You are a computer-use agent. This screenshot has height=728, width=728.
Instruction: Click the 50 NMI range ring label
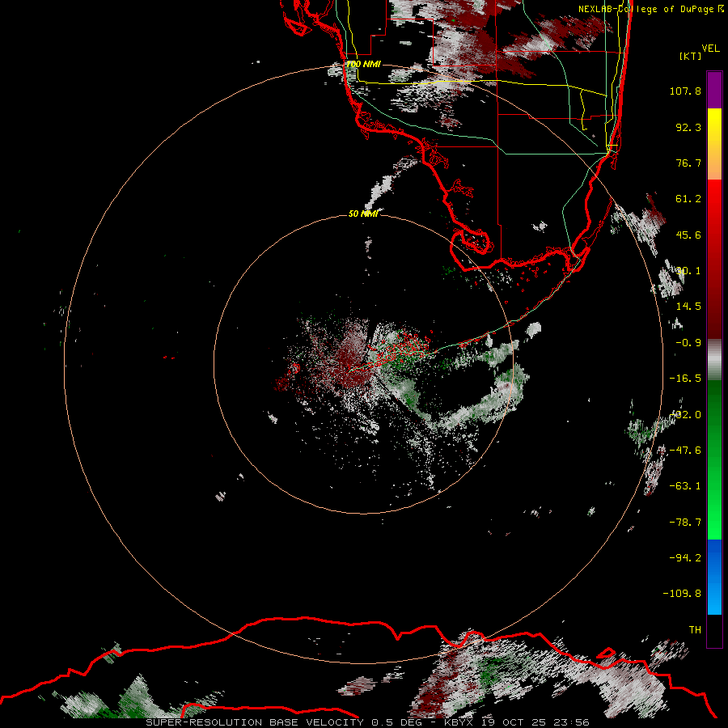point(363,214)
